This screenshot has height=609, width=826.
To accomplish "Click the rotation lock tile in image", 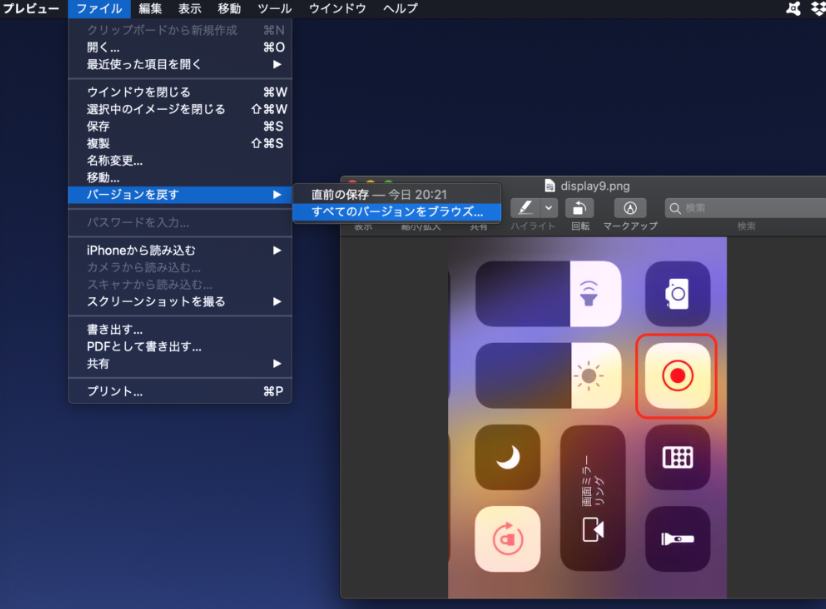I will 507,539.
